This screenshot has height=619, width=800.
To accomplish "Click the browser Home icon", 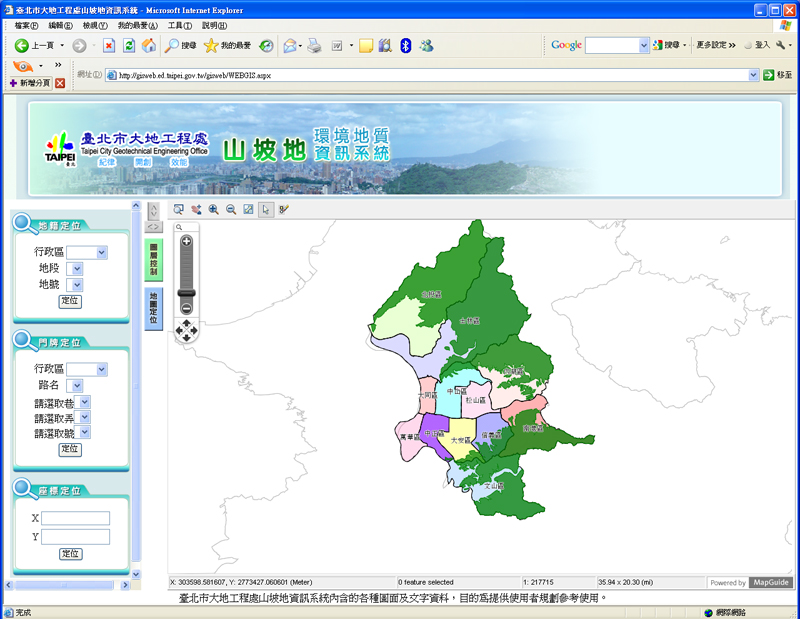I will [x=149, y=45].
